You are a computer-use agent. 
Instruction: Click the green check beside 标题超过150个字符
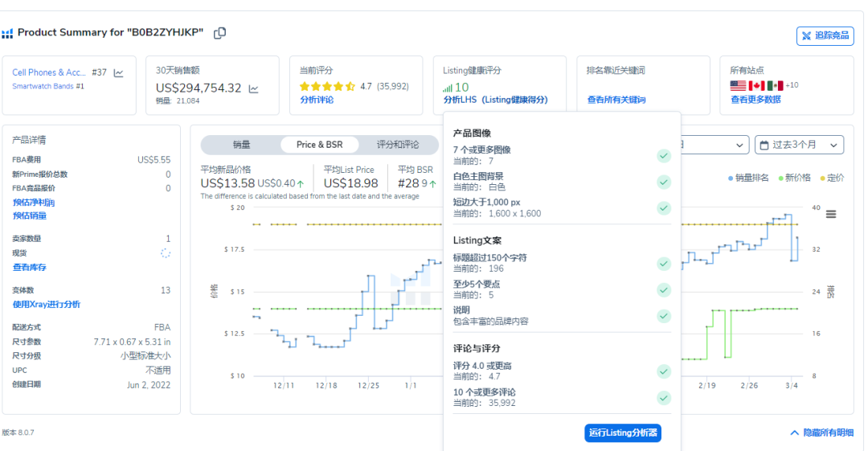click(664, 264)
